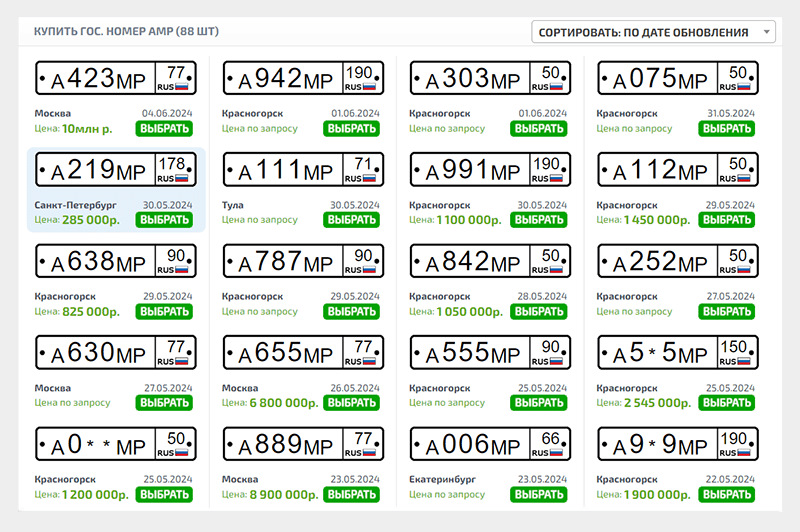Screen dimensions: 800x532
Task: Choose ВЫБРАТЬ under plate А303МР
Action: click(x=538, y=129)
